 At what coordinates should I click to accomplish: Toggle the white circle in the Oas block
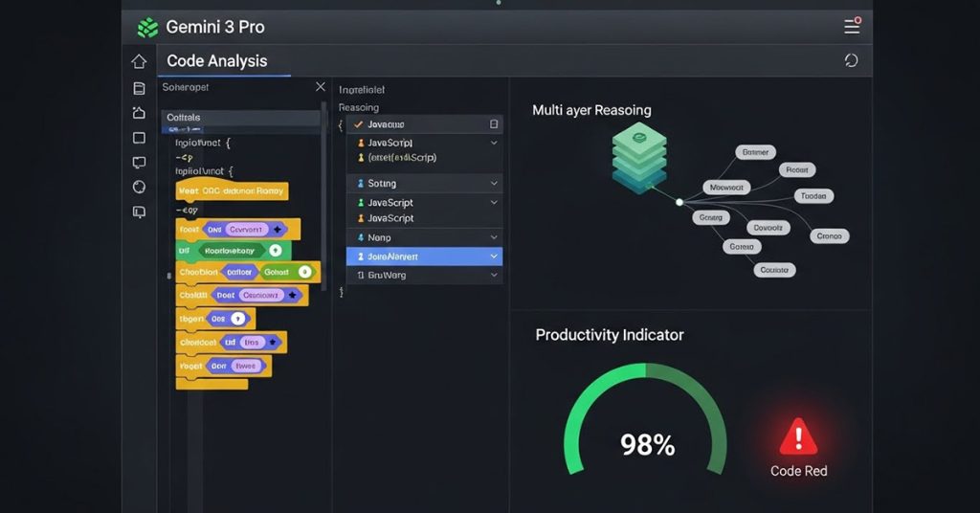[237, 319]
